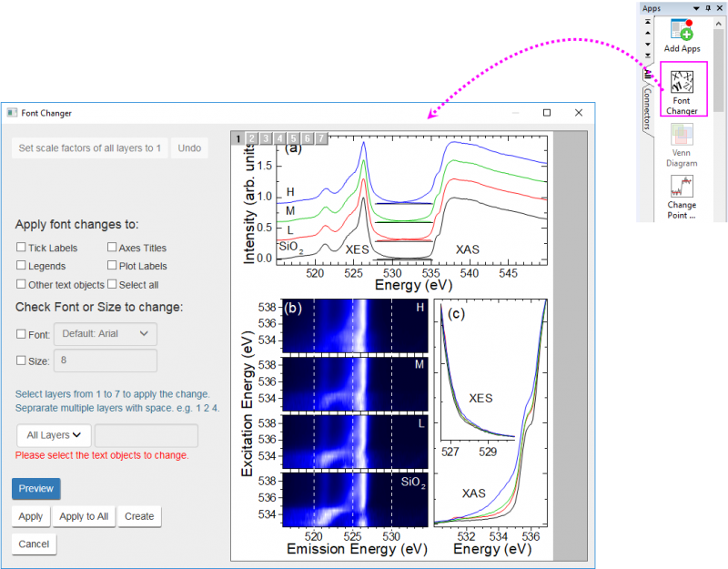Expand the All Layers dropdown
Image resolution: width=728 pixels, height=569 pixels.
(x=55, y=435)
